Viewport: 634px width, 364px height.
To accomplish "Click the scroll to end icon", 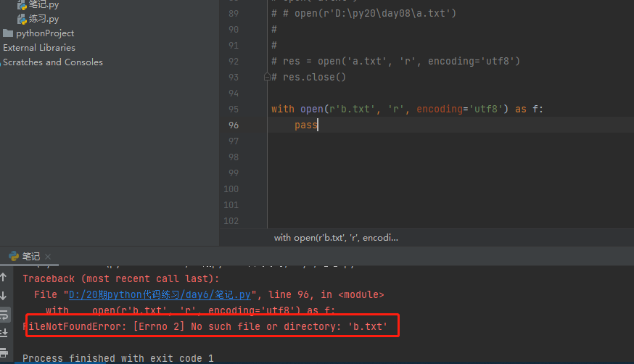I will point(4,333).
